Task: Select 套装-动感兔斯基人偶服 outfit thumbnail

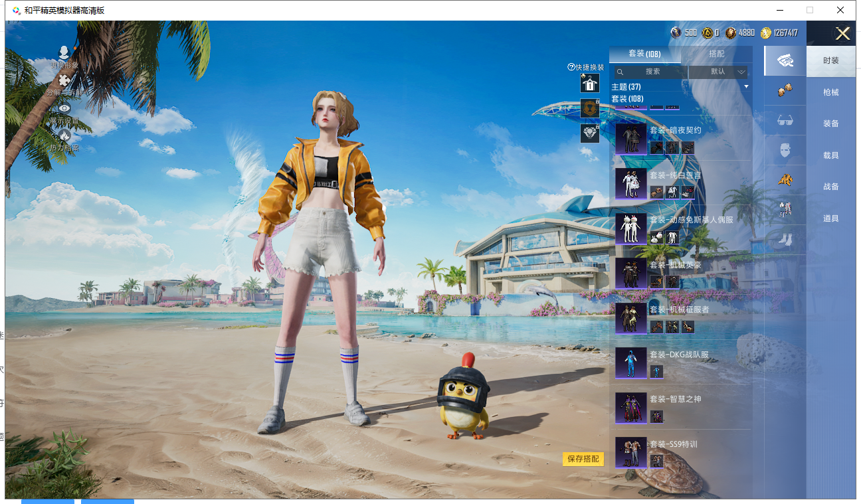Action: tap(631, 228)
